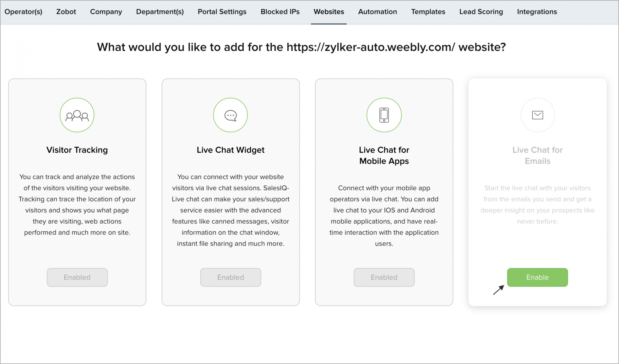Select the Websites tab
This screenshot has height=364, width=619.
(329, 12)
